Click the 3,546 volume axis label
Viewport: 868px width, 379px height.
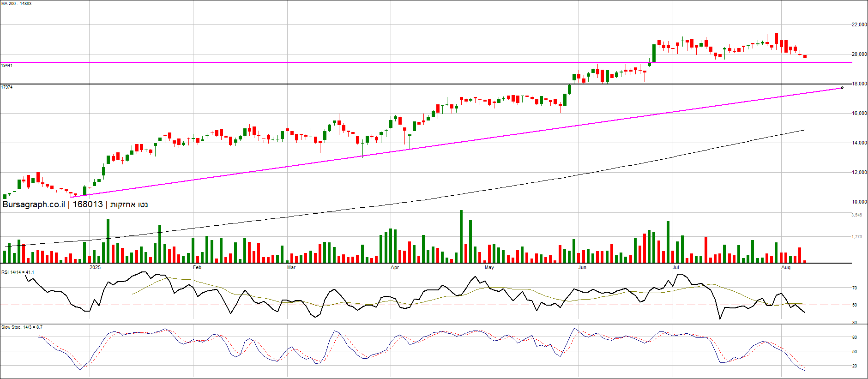pos(857,215)
